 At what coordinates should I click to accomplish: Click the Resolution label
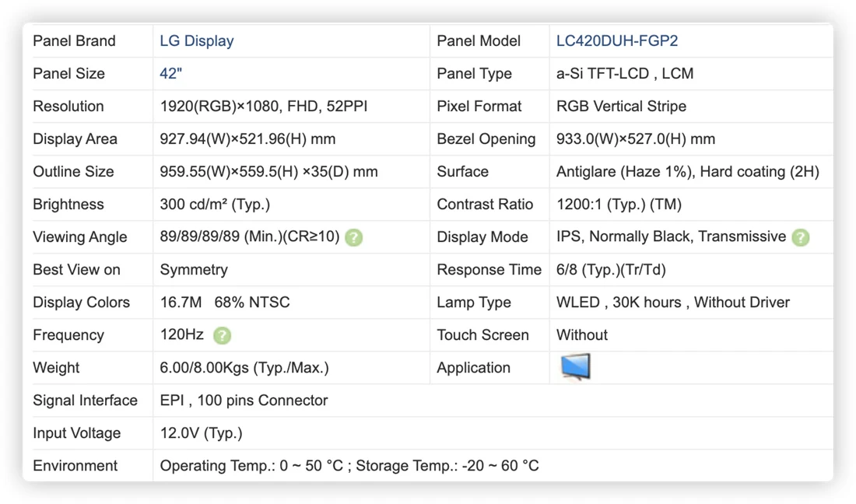point(68,107)
